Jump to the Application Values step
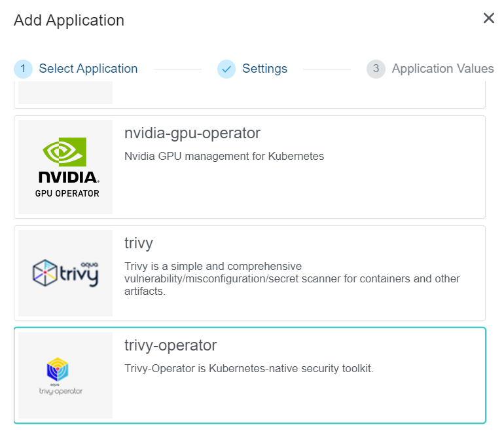This screenshot has width=504, height=435. click(x=442, y=69)
